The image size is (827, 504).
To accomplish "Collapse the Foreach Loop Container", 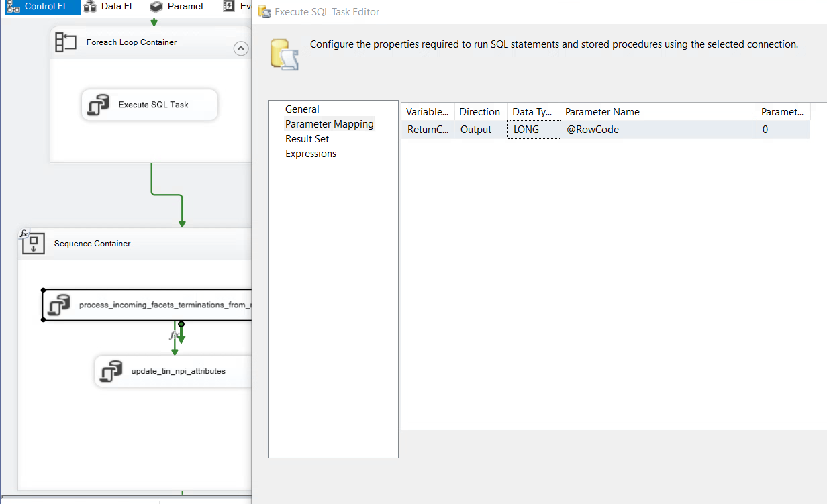I will click(240, 48).
